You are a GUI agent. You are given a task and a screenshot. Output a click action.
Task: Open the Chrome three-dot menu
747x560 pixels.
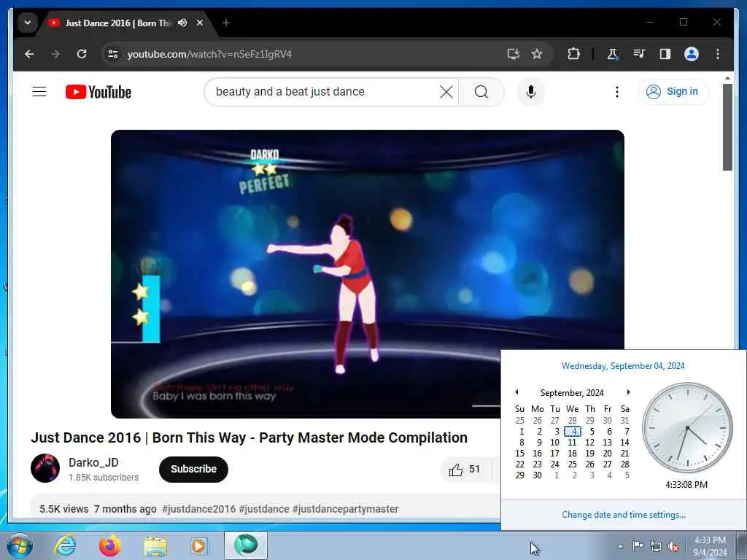(718, 54)
